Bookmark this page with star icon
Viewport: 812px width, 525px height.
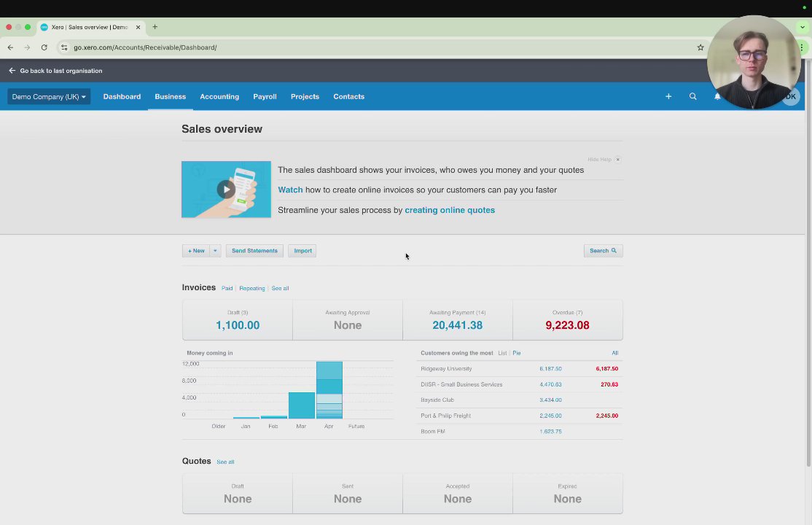700,47
